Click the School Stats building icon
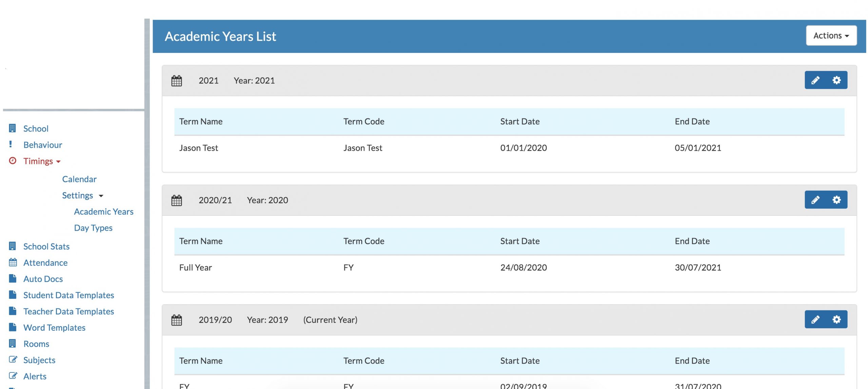 [x=12, y=246]
